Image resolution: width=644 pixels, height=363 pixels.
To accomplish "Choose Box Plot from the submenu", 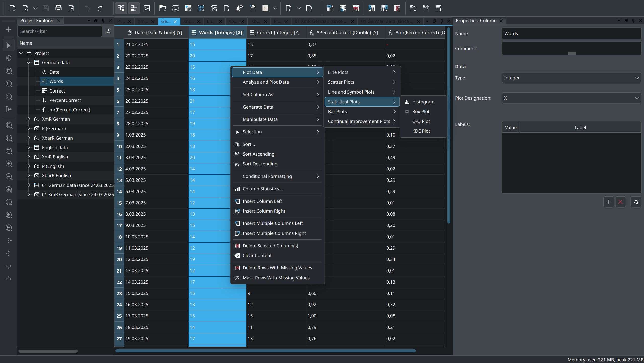I will (421, 111).
